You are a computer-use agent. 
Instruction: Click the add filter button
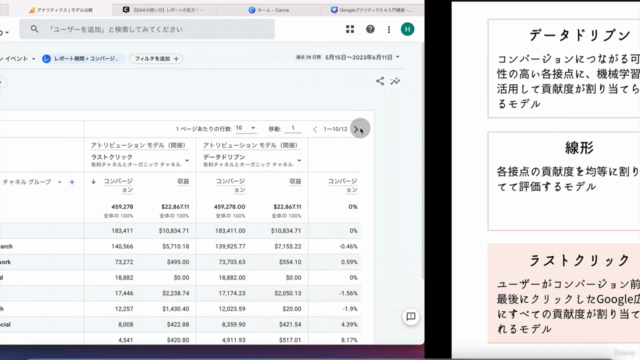[156, 59]
